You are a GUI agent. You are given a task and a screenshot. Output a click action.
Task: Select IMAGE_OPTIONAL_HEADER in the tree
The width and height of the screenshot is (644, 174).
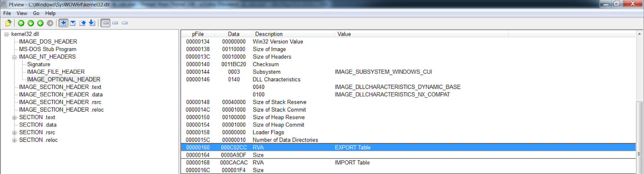(64, 79)
